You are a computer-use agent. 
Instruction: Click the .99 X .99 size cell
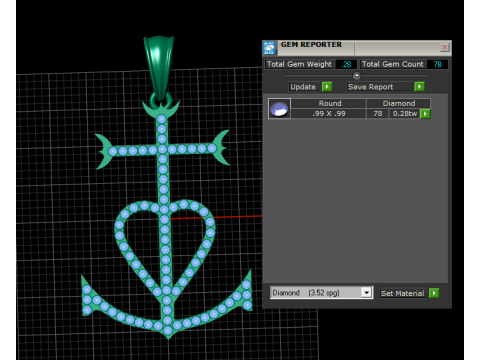click(x=329, y=114)
